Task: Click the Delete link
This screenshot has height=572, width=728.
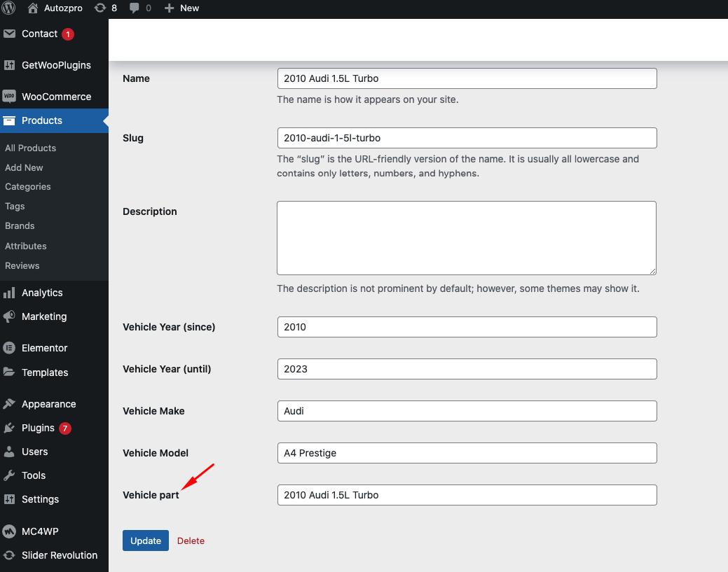Action: click(191, 541)
